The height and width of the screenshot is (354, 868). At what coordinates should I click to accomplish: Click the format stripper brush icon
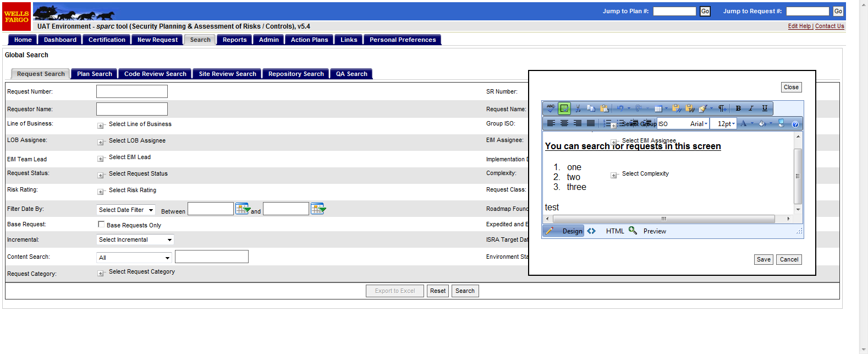[703, 108]
